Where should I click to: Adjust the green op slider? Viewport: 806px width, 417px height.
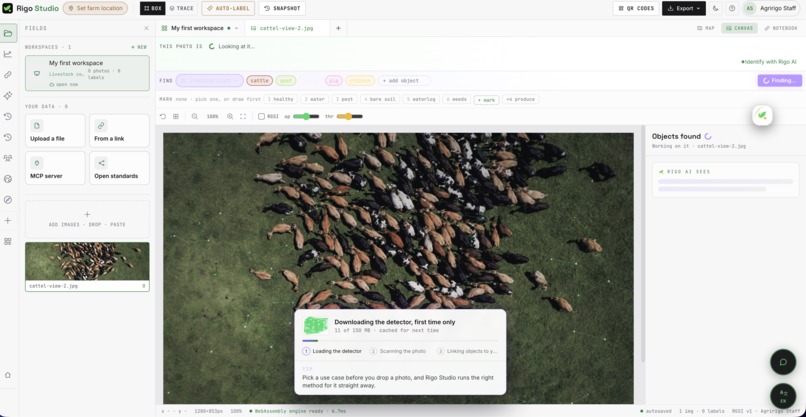tap(306, 117)
